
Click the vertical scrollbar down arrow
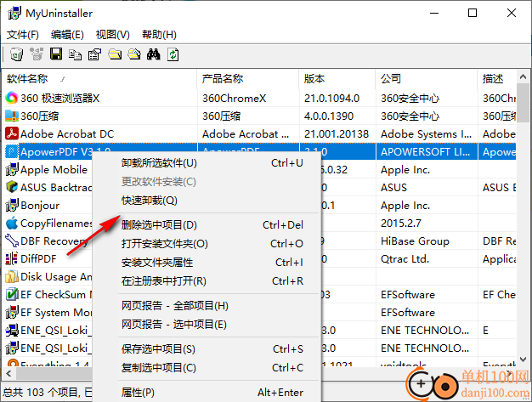(x=523, y=360)
